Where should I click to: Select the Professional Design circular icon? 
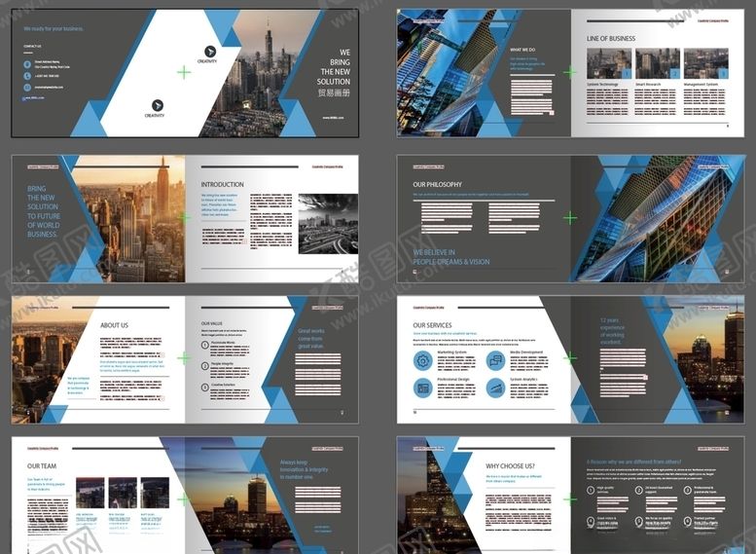(x=423, y=388)
